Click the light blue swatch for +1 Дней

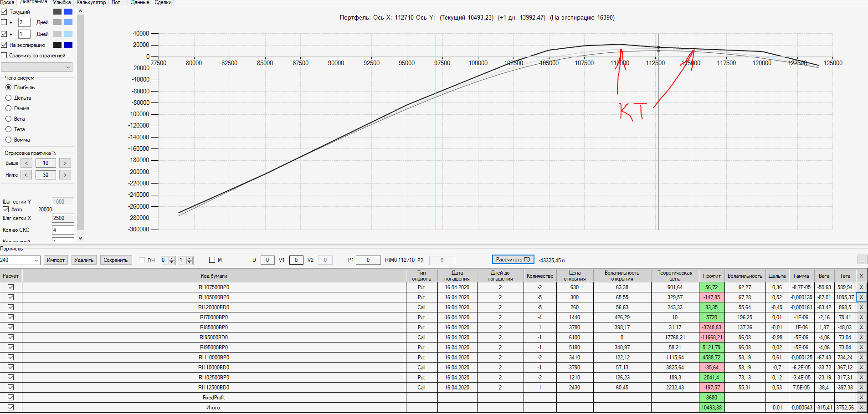tap(68, 34)
